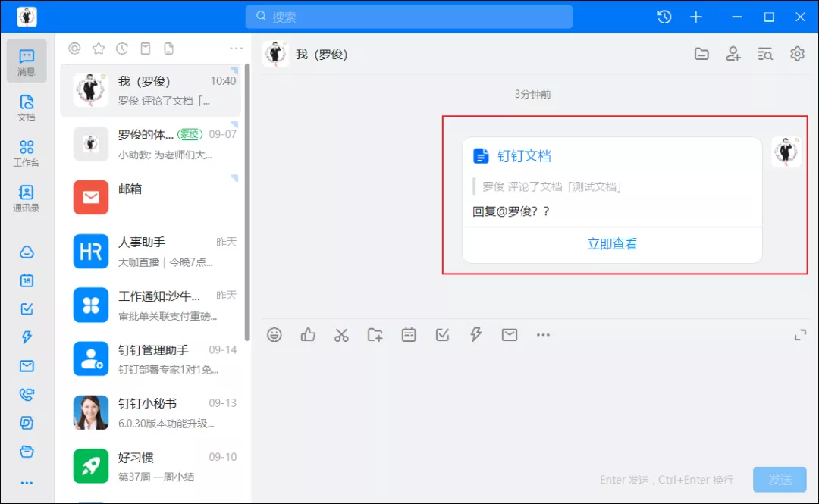Open the DING lightning icon in the sidebar
The width and height of the screenshot is (819, 504).
click(27, 337)
